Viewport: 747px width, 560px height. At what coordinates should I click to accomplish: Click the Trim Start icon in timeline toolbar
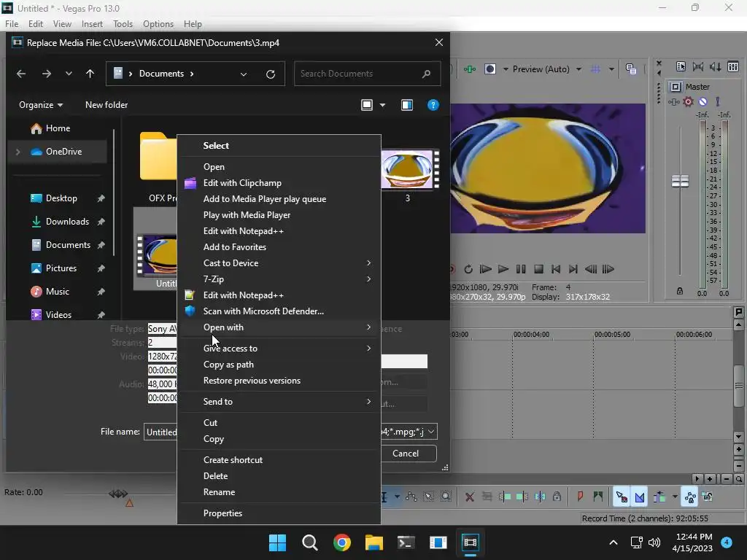tap(505, 497)
